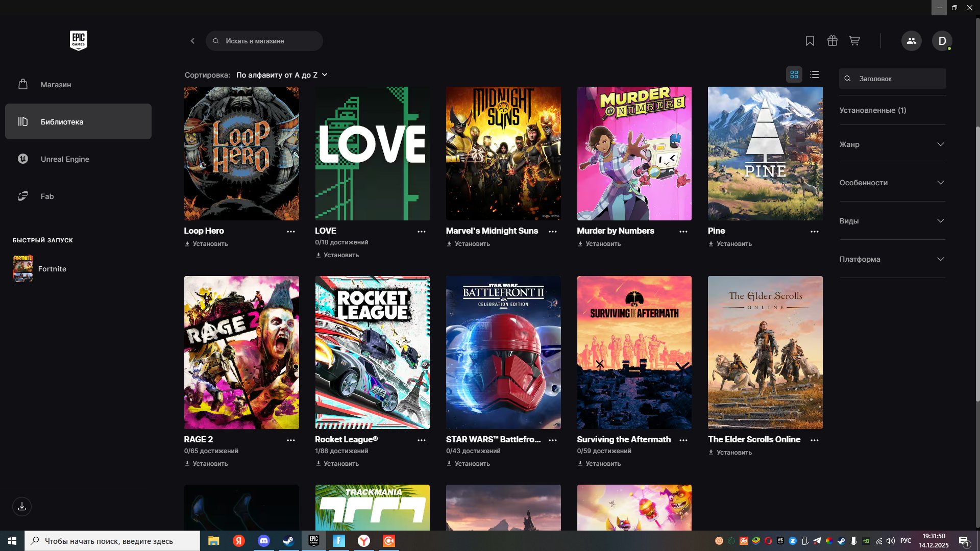
Task: Go back with the back arrow
Action: (192, 41)
